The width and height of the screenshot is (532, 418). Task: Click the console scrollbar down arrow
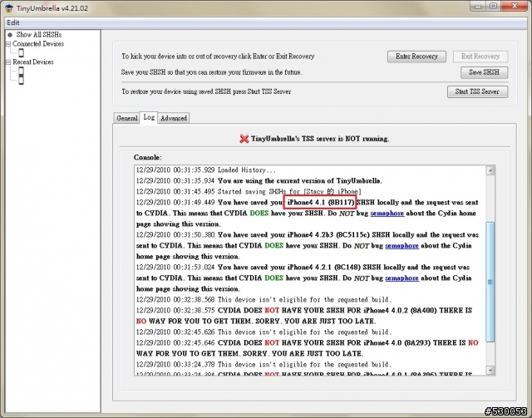point(490,370)
